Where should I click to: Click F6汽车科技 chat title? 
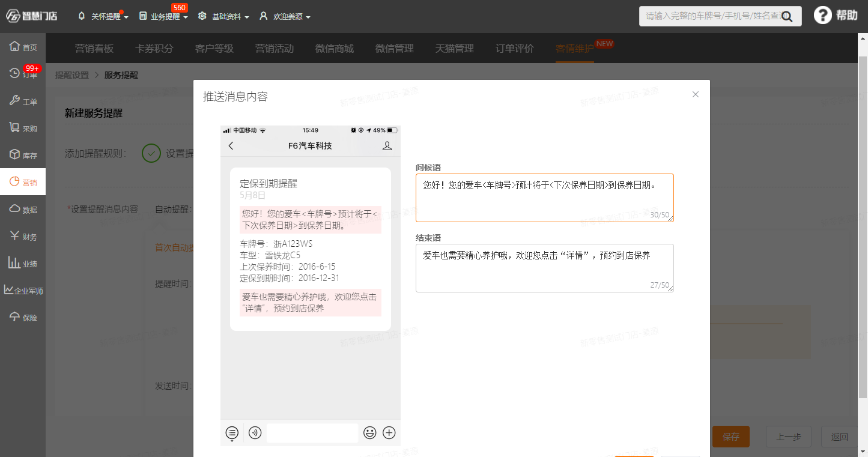click(x=310, y=146)
